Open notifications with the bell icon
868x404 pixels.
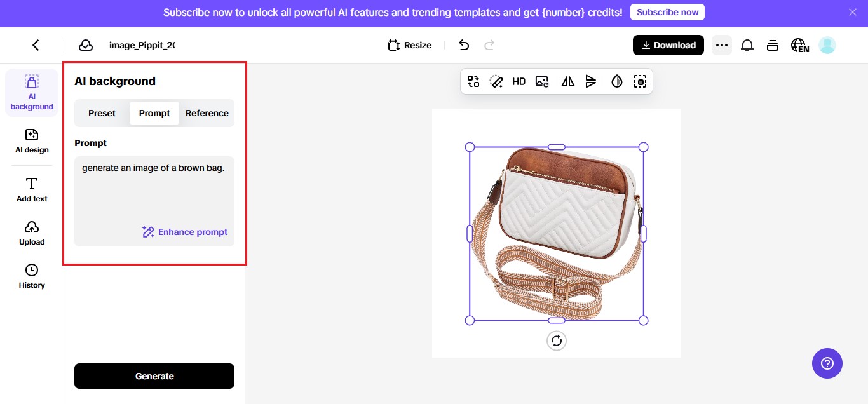click(x=747, y=44)
